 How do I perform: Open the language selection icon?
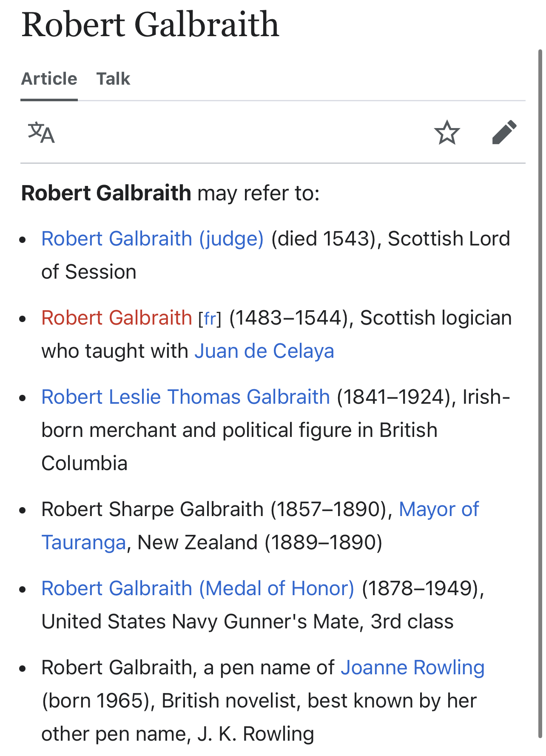[x=41, y=133]
